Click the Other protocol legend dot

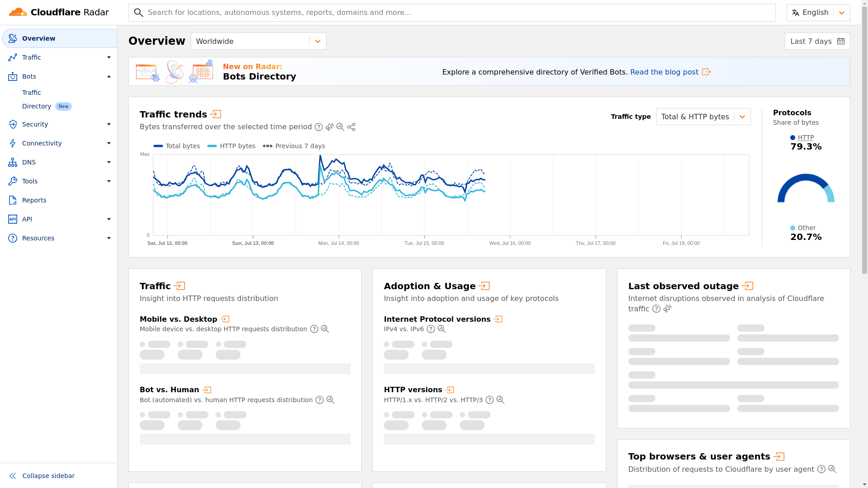point(793,228)
